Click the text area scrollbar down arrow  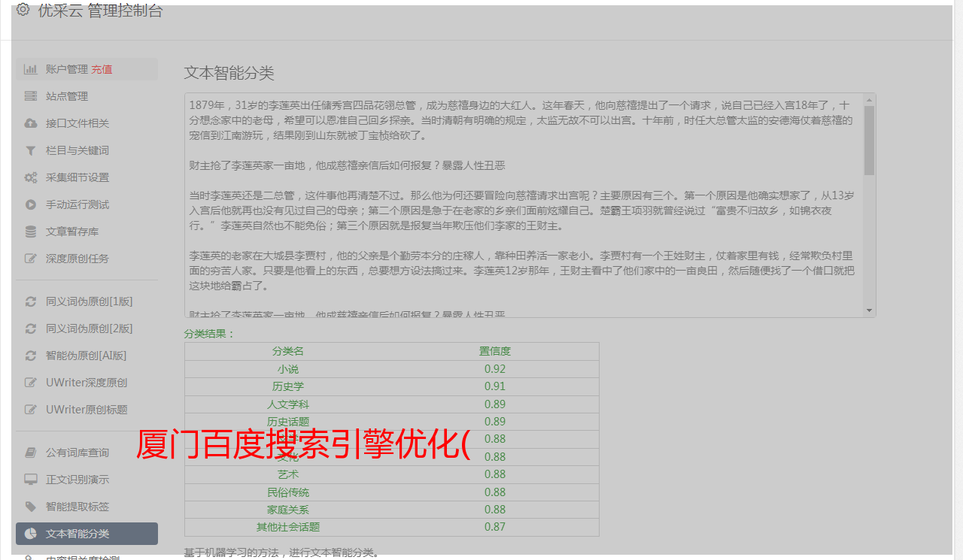click(x=870, y=310)
